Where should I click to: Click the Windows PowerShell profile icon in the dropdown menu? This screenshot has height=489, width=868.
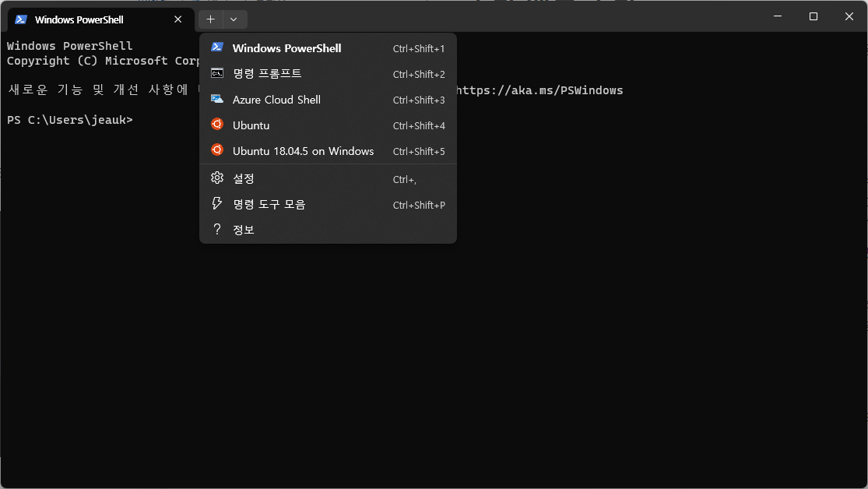pyautogui.click(x=217, y=47)
